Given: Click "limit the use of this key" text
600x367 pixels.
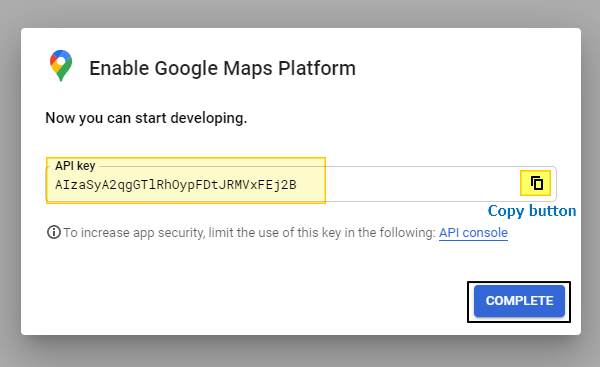Looking at the screenshot, I should (275, 233).
